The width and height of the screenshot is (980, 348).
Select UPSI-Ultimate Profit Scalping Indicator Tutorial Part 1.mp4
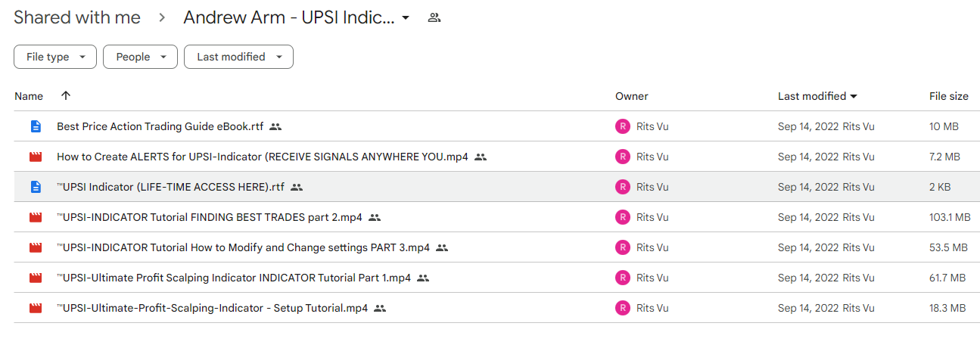[234, 278]
